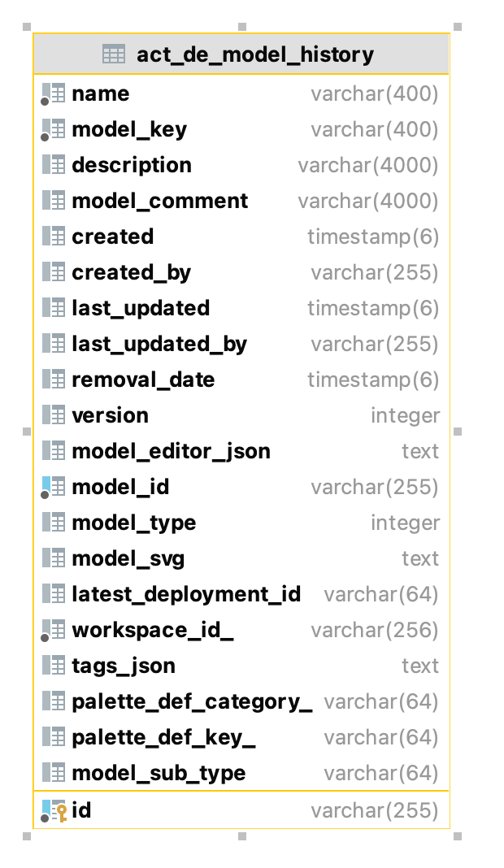Select the last_updated_by column
Viewport: 504px width, 868px height.
[x=159, y=345]
